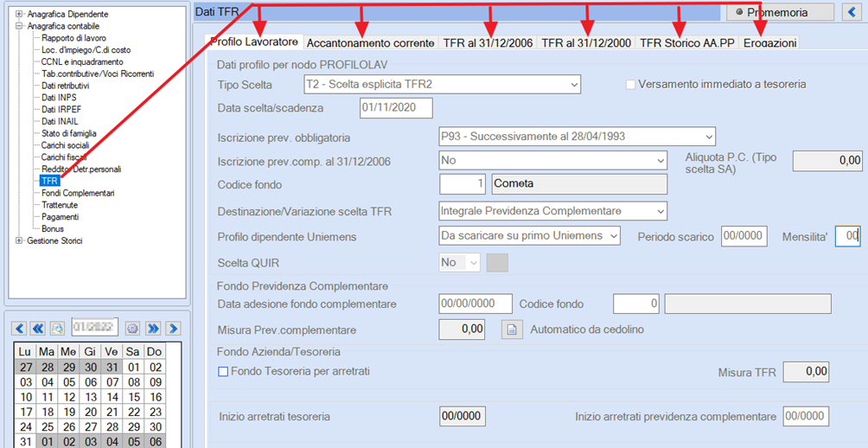Open Destinazione/Variazione scelta TFR dropdown
Viewport: 868px width, 448px height.
point(552,211)
